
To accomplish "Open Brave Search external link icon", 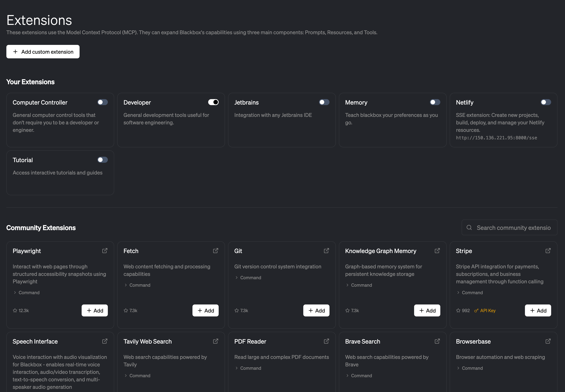I will [x=437, y=341].
